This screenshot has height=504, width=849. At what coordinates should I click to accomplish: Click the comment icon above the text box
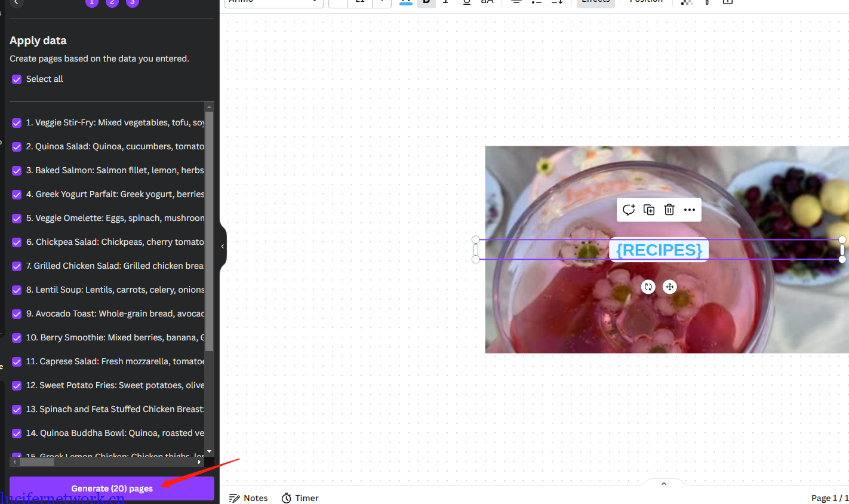click(x=629, y=210)
